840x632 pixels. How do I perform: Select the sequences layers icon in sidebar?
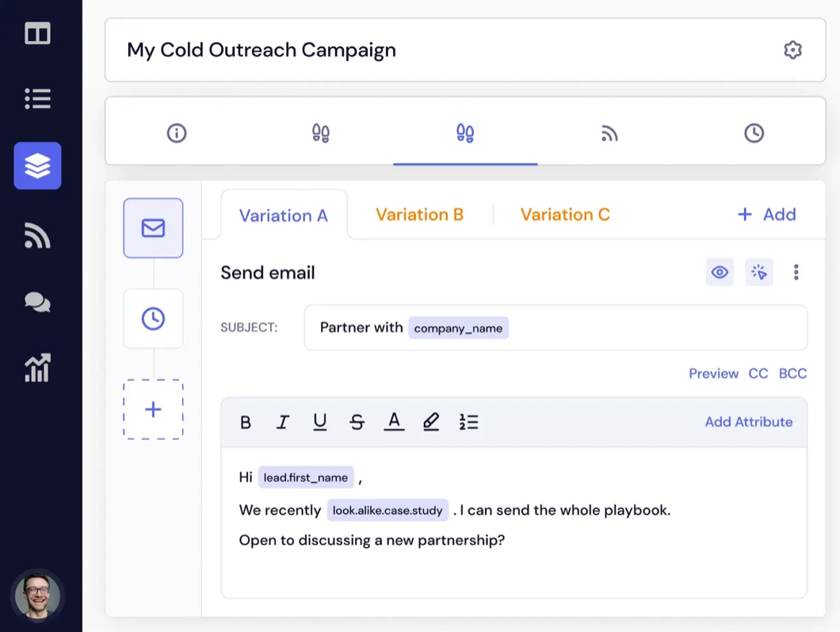point(37,165)
